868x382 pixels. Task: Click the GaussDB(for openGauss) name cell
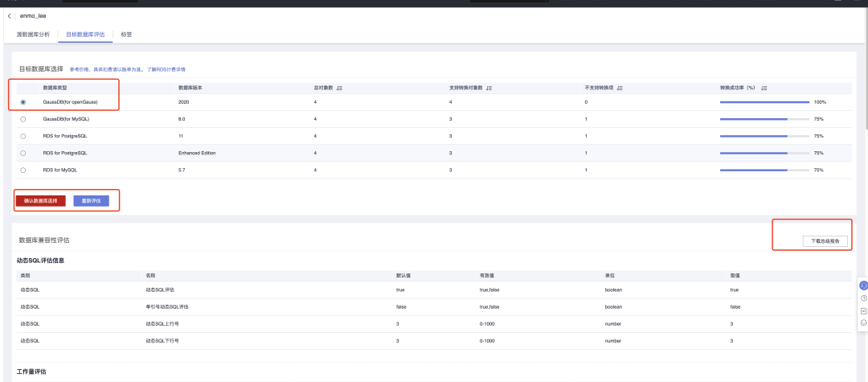tap(70, 102)
